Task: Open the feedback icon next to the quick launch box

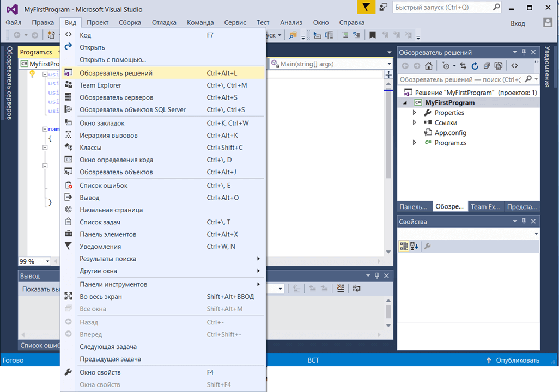Action: point(384,7)
